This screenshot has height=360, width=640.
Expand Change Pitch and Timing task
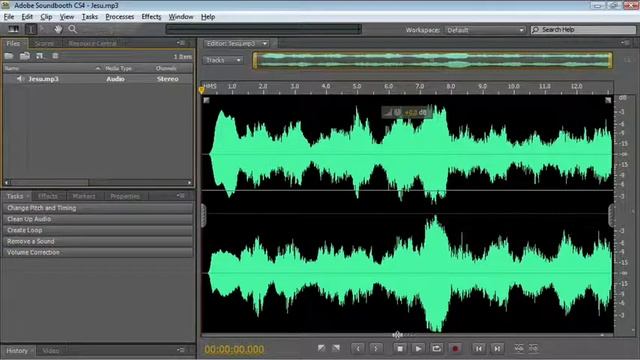tap(98, 208)
